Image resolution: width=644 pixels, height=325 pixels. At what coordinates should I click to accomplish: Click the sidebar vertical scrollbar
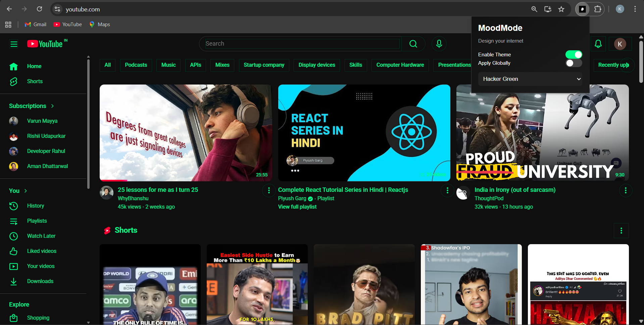[x=88, y=124]
